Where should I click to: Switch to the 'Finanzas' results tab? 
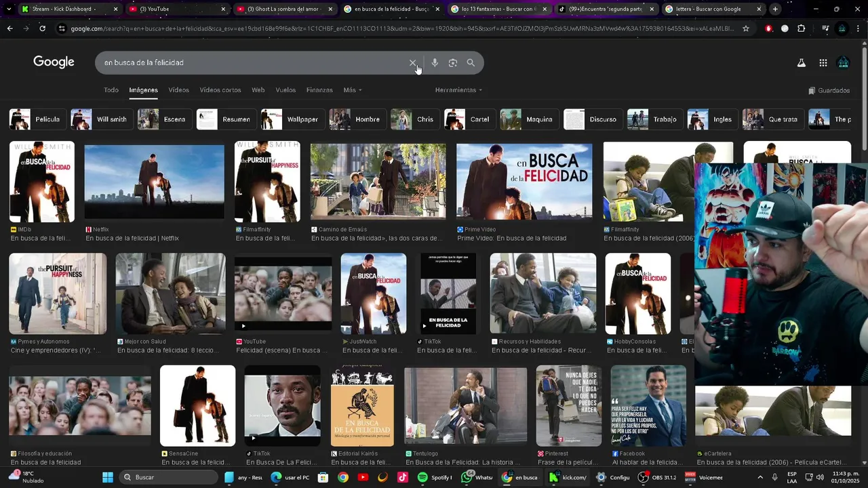[319, 90]
